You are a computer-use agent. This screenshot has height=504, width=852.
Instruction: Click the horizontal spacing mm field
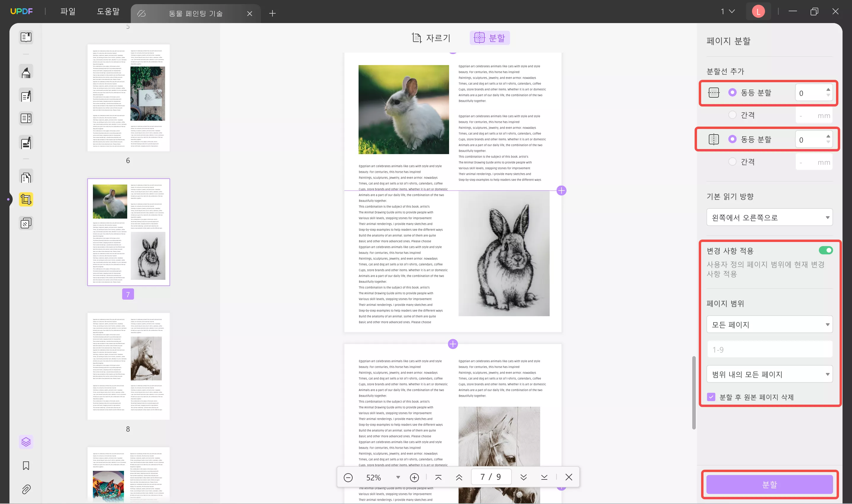(x=814, y=115)
